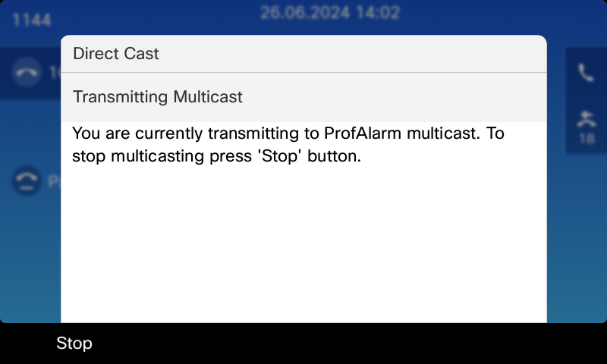607x364 pixels.
Task: Click the empty softkey bar right of Stop
Action: click(348, 344)
